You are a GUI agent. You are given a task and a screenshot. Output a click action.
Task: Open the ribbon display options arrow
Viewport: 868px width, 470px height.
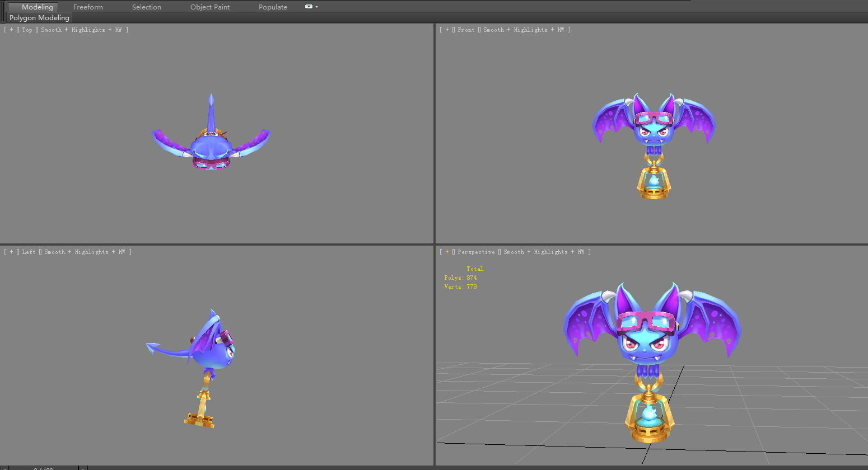click(x=317, y=7)
